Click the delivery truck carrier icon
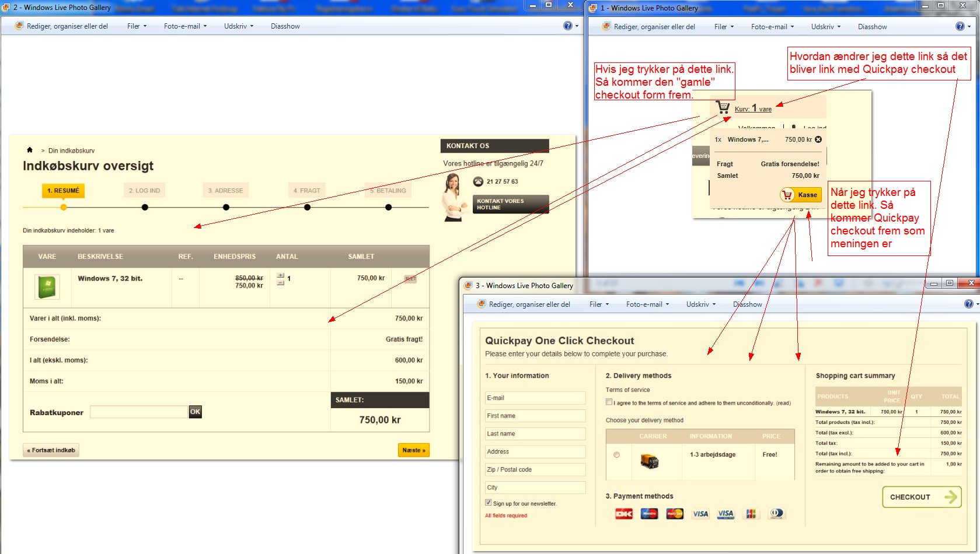 649,461
